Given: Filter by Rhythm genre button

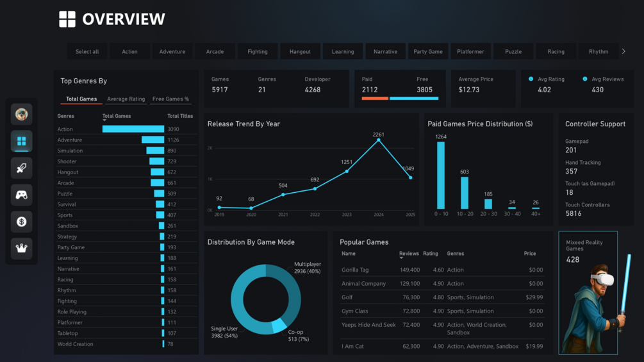Looking at the screenshot, I should coord(599,52).
